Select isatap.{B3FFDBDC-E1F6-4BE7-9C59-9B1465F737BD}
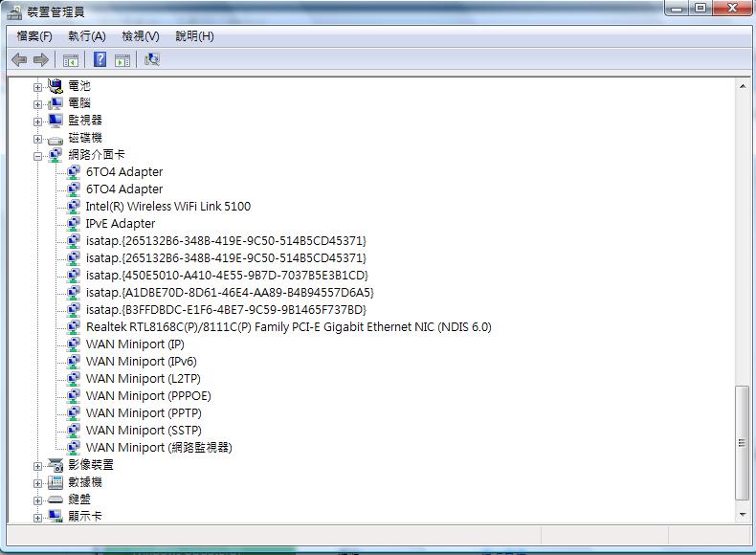 [x=226, y=310]
